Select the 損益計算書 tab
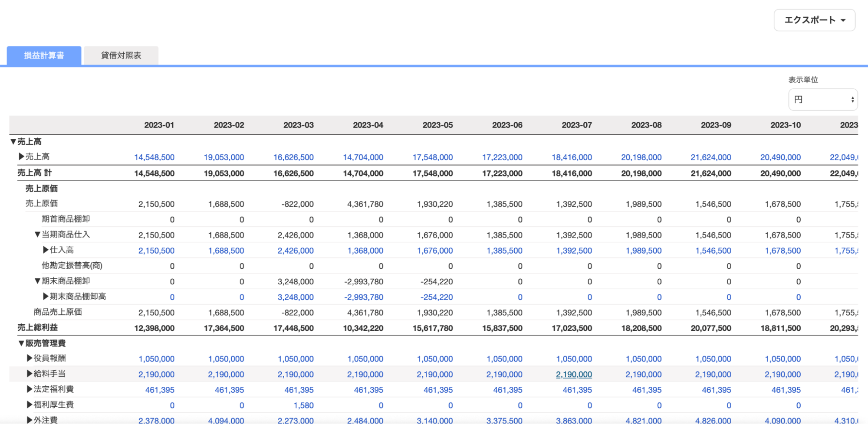Viewport: 868px width, 424px height. click(x=44, y=55)
